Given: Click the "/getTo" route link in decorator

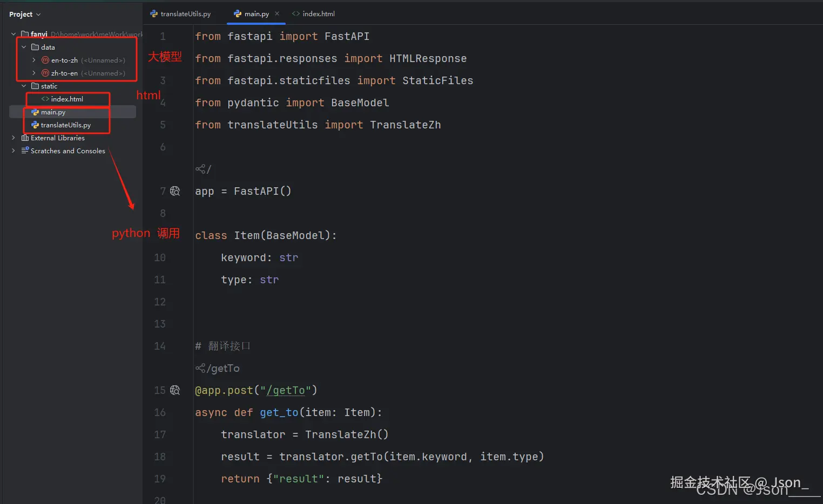Looking at the screenshot, I should 286,391.
